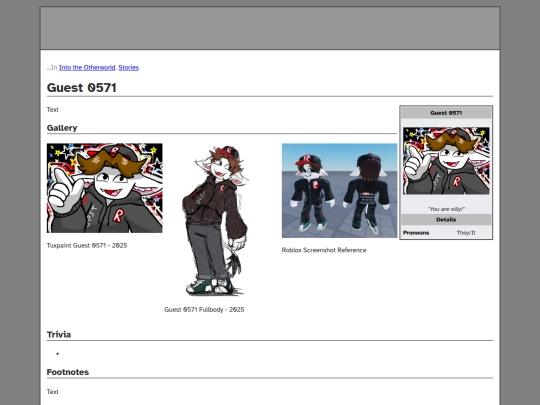Screen dimensions: 540x405
Task: Click the They/It pronouns value
Action: (466, 233)
